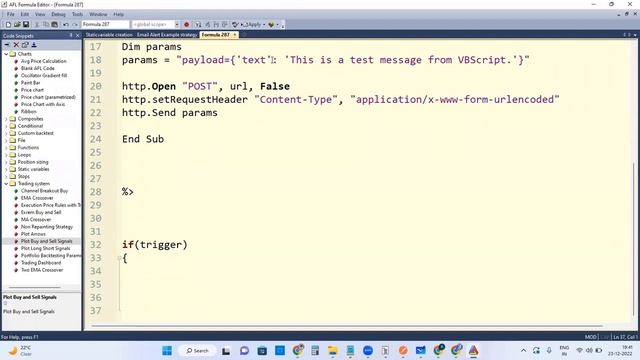This screenshot has width=640, height=360.
Task: Click the verify syntax check icon
Action: point(235,25)
